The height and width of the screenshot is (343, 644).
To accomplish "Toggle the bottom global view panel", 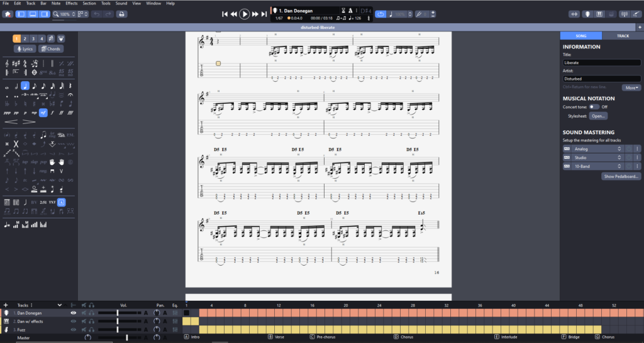I will (x=33, y=14).
